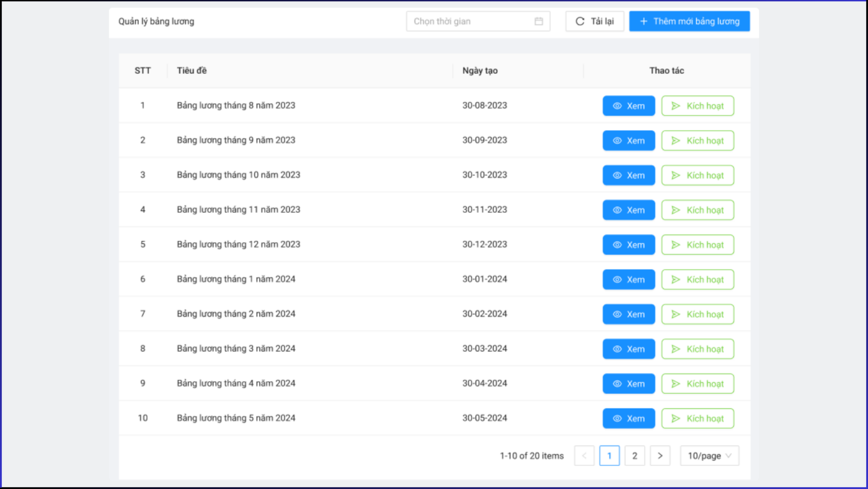View payroll for tháng 1 năm 2024

pyautogui.click(x=629, y=279)
